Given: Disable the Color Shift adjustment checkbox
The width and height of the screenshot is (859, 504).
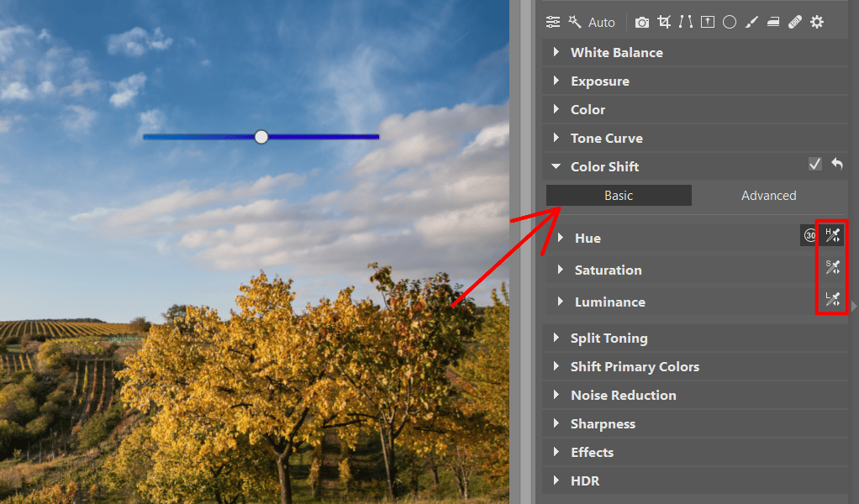Looking at the screenshot, I should [814, 164].
